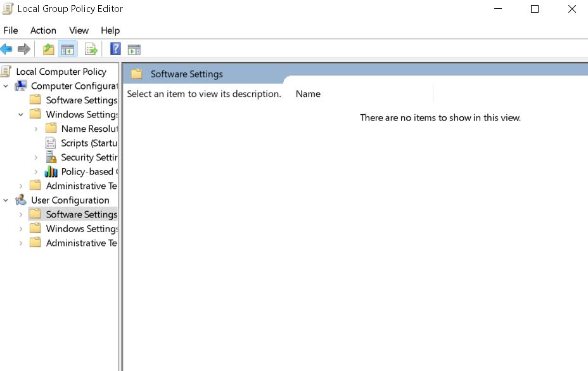This screenshot has height=371, width=588.
Task: Expand the Security Settings node
Action: point(36,157)
